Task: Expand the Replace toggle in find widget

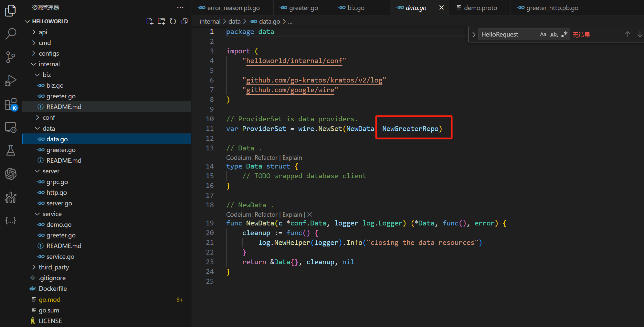Action: [474, 34]
